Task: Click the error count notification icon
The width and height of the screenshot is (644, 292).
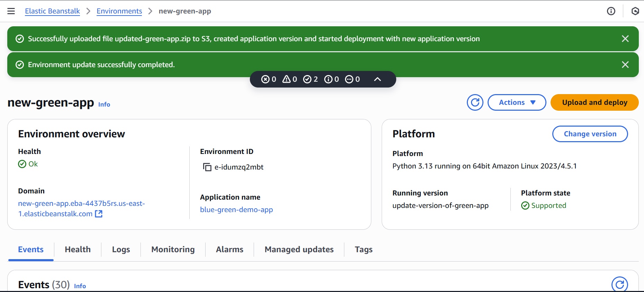Action: [265, 79]
